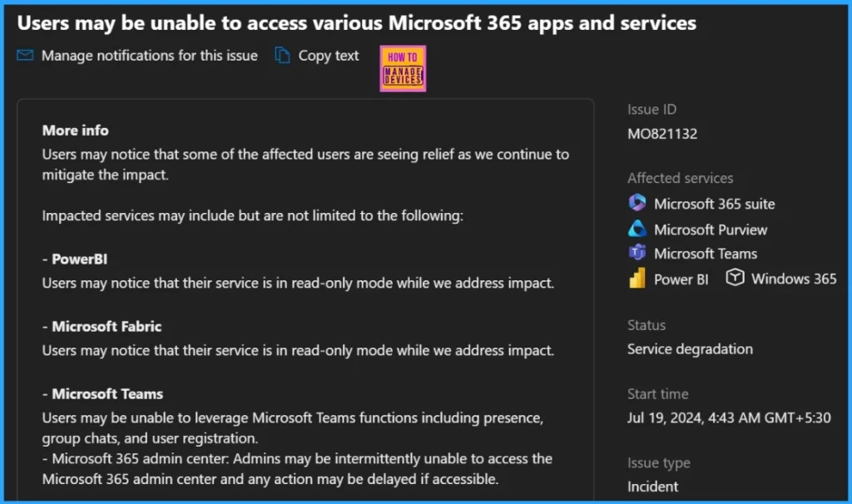Click the Microsoft Purview service label
852x504 pixels.
711,230
